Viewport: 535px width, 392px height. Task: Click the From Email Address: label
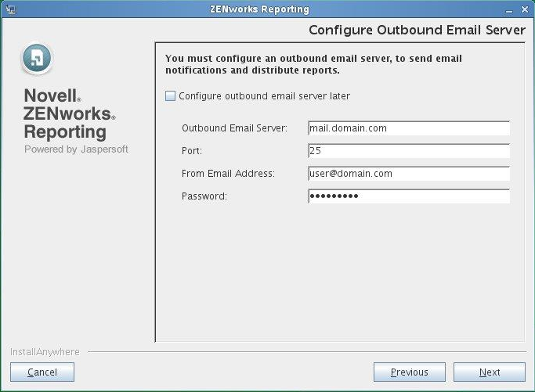click(x=228, y=174)
